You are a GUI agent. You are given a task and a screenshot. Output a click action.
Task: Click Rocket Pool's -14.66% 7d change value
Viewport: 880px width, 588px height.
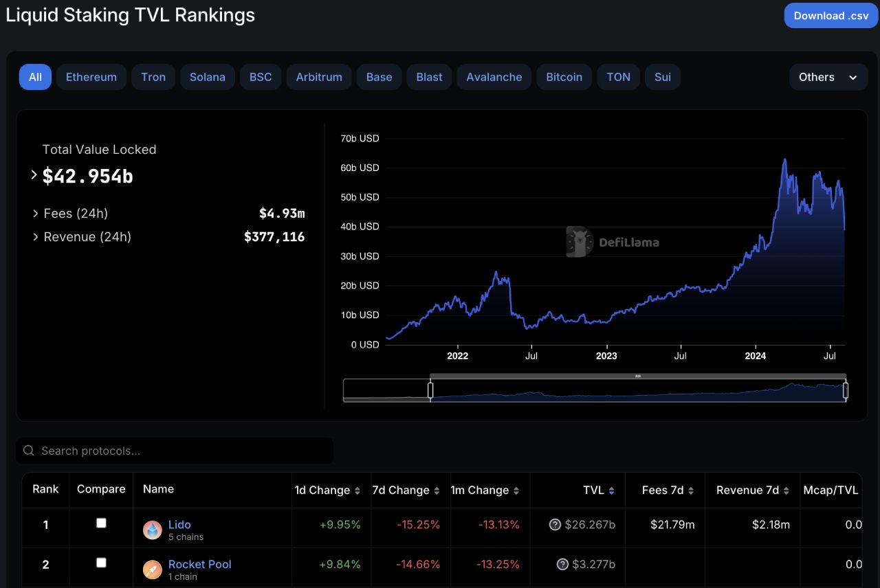tap(418, 565)
